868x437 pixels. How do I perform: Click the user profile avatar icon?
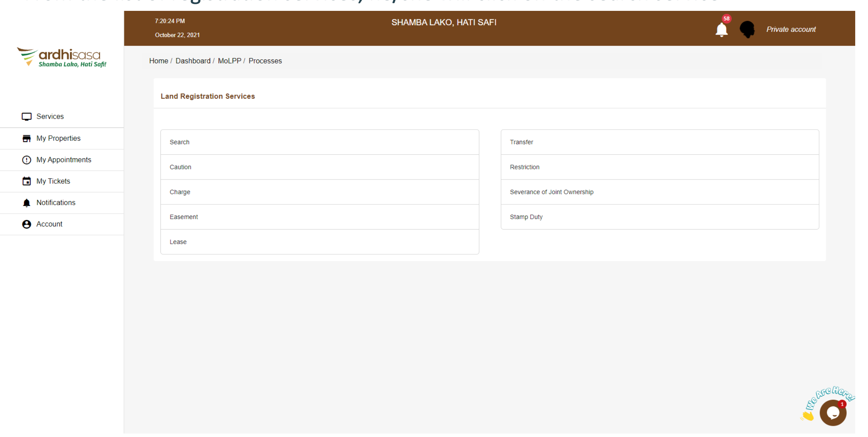click(747, 29)
